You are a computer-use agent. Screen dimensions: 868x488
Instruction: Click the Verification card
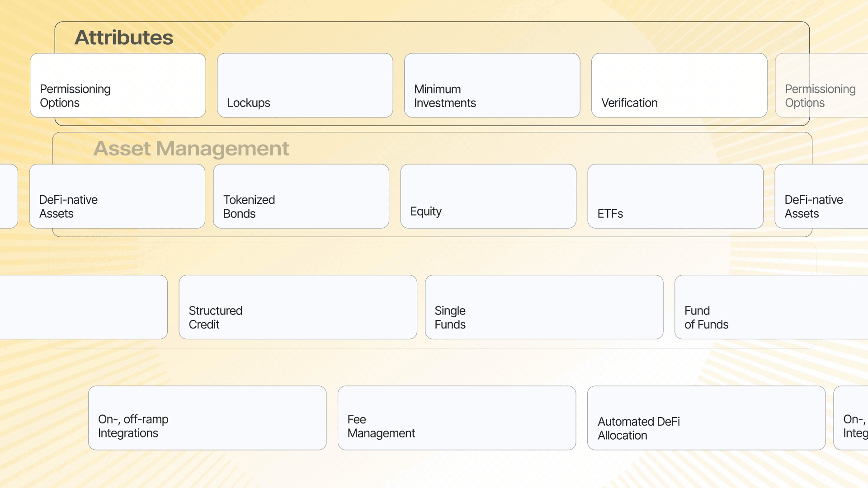tap(679, 85)
